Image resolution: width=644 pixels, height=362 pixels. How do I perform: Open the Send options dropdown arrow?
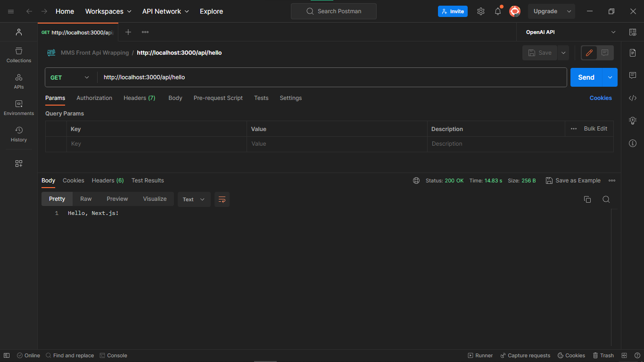pos(610,77)
